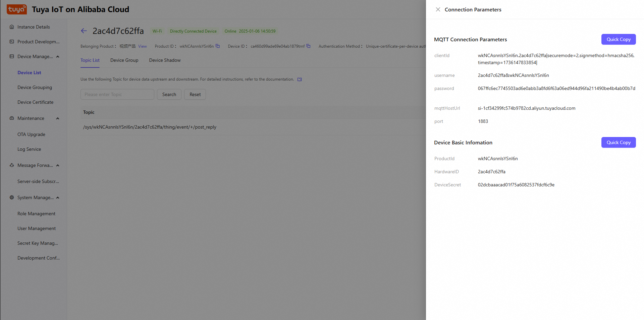Viewport: 644px width, 320px height.
Task: Open Instance Details
Action: tap(34, 27)
